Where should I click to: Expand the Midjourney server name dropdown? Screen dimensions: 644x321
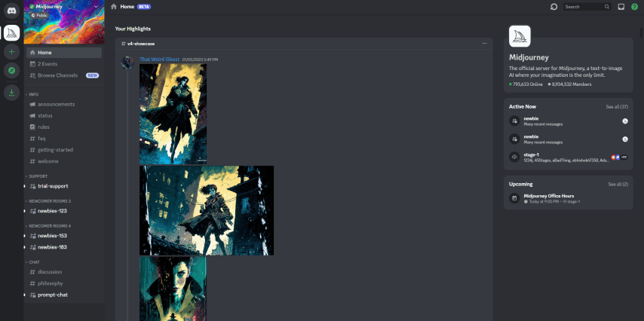[96, 6]
